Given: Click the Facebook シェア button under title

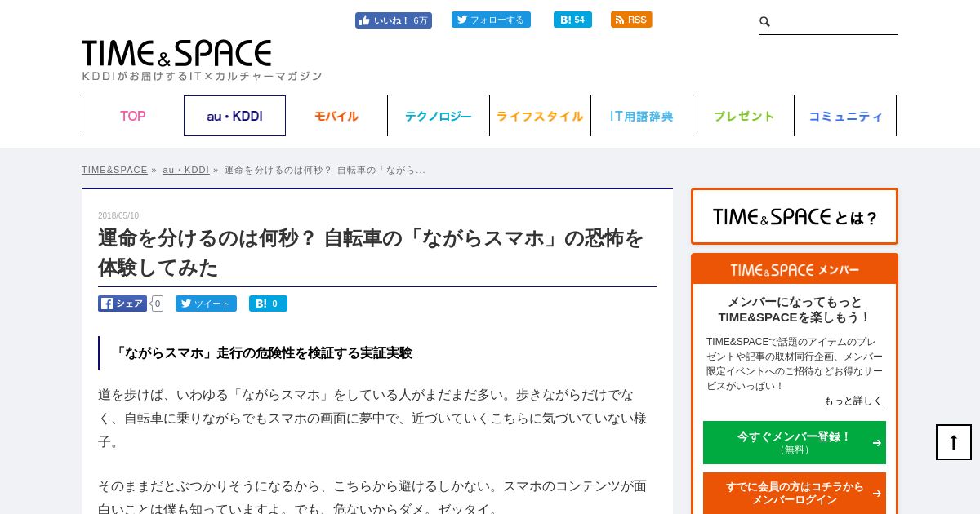Looking at the screenshot, I should coord(122,304).
